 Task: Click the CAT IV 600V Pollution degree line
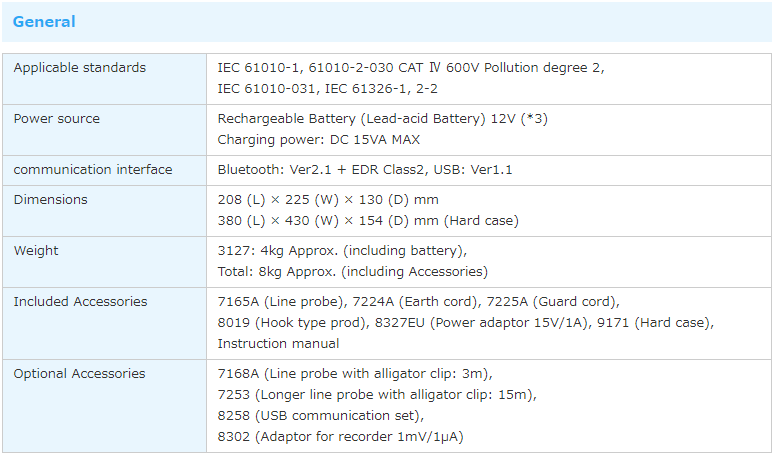411,68
